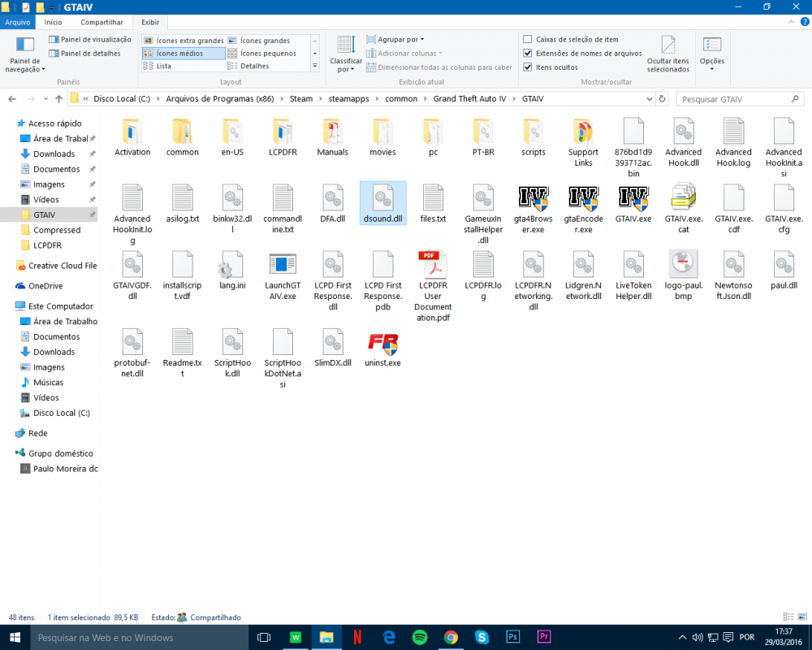The height and width of the screenshot is (650, 812).
Task: Click Steam in the breadcrumb path
Action: (x=301, y=98)
